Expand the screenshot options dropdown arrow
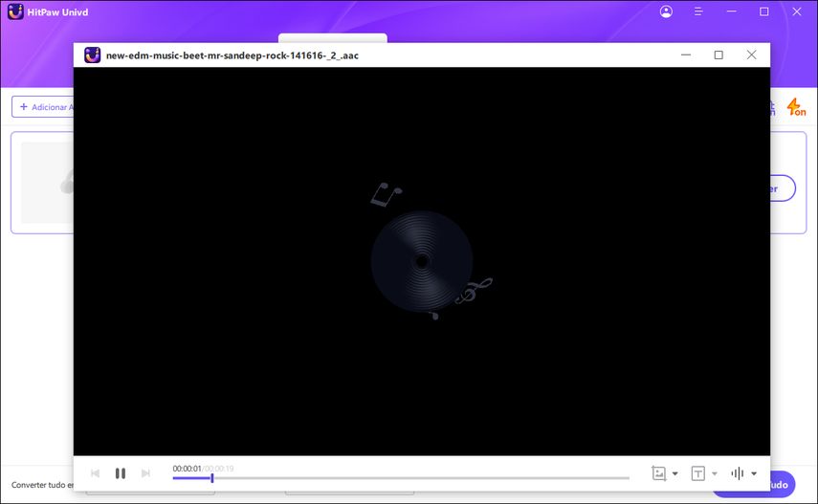 (x=675, y=473)
